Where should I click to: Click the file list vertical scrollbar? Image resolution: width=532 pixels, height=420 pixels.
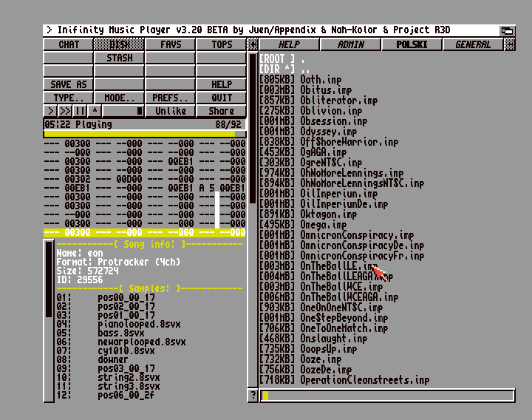tap(253, 220)
